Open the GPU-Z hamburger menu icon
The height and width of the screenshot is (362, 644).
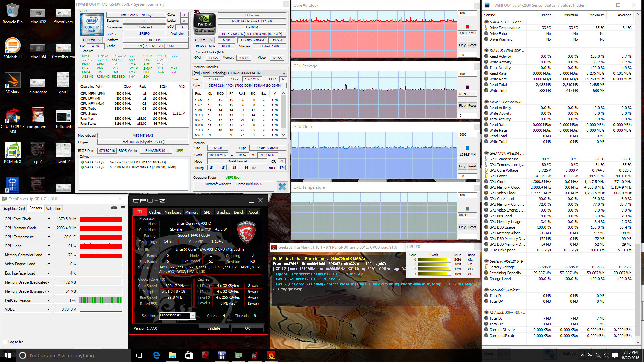tap(123, 208)
